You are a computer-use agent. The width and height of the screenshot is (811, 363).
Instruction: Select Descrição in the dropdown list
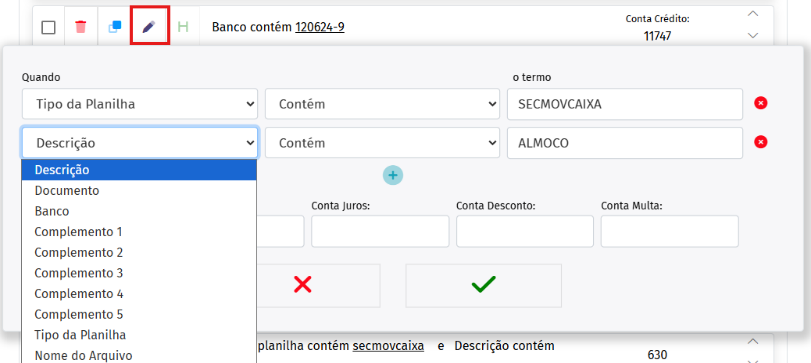pos(139,170)
